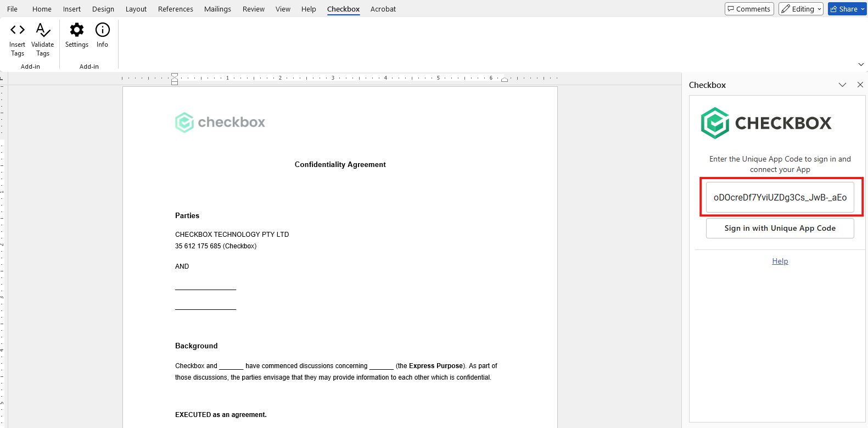This screenshot has height=428, width=868.
Task: Click the CHECKBOX logo in the task pane
Action: (x=766, y=123)
